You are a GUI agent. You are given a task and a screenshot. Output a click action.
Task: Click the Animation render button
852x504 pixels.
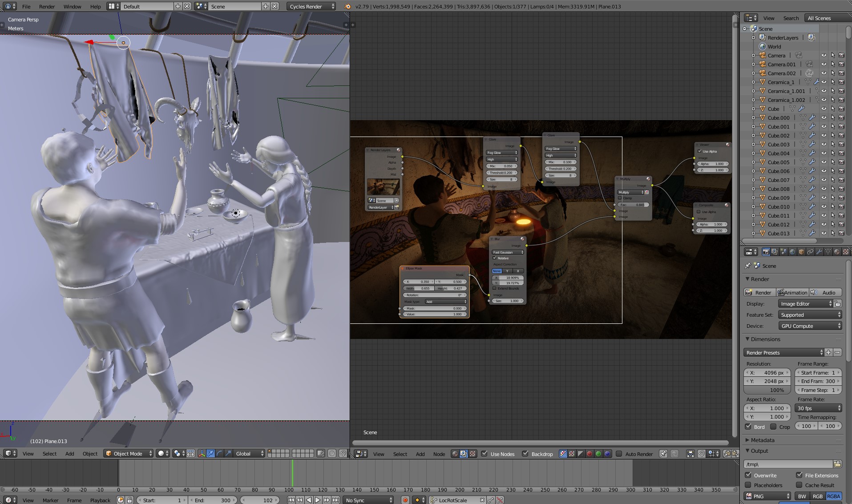tap(793, 292)
